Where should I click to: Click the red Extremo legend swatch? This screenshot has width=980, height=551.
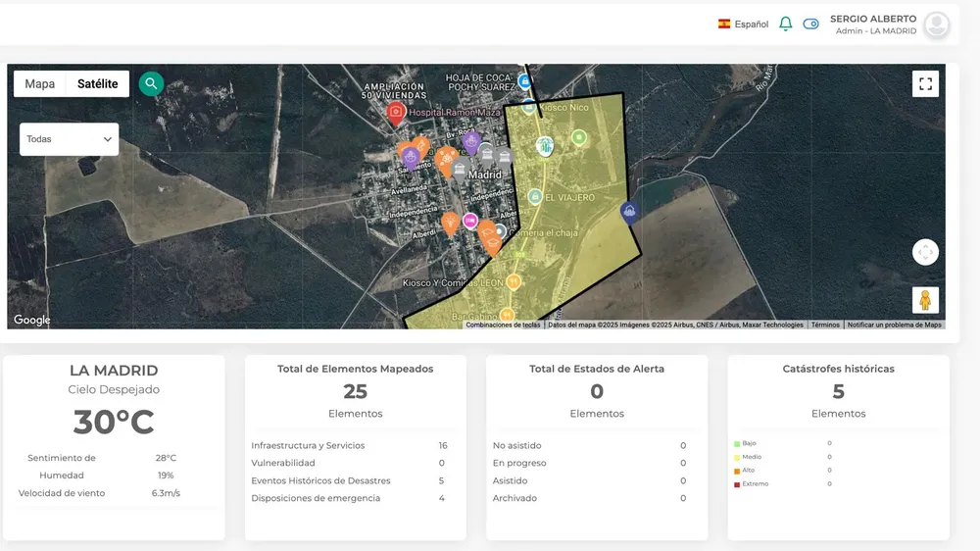click(x=737, y=484)
